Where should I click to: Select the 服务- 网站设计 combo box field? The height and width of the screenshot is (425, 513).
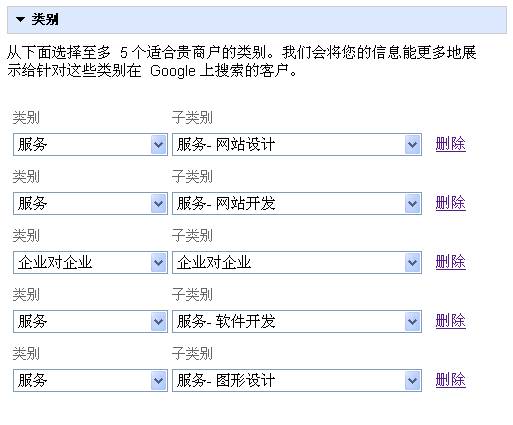[x=297, y=145]
